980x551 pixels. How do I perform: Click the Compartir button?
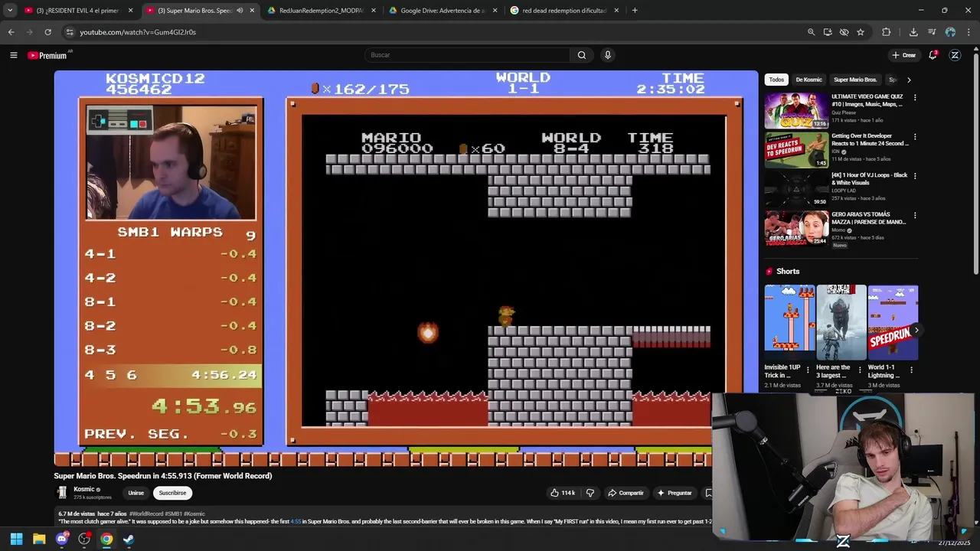[626, 493]
